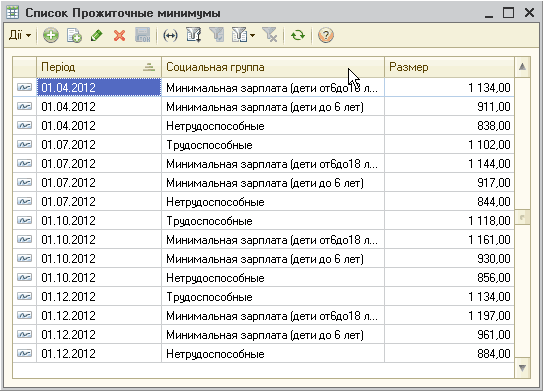Select the size value 838,00
Screen dimensions: 543x391
493,126
